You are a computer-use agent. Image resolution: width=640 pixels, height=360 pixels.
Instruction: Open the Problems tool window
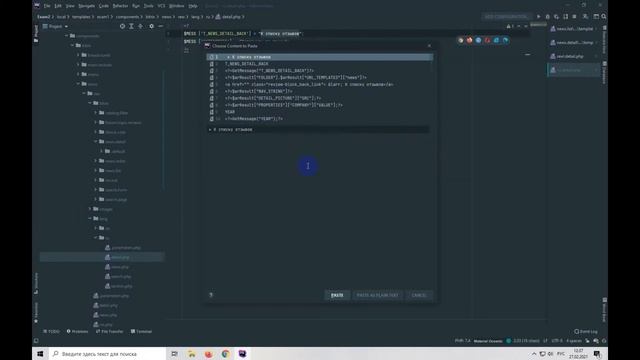pos(77,331)
